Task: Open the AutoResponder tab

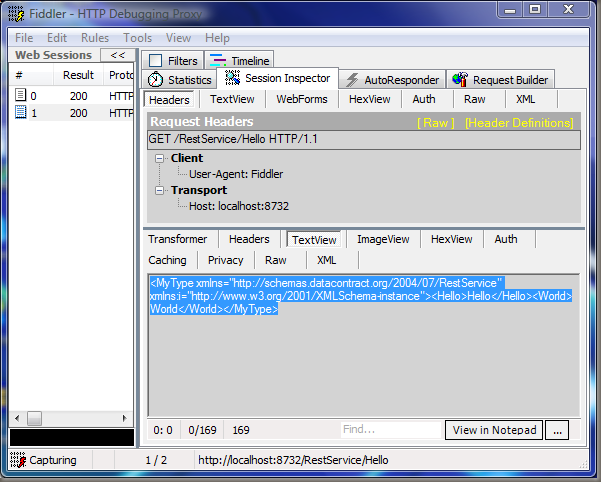Action: 392,80
